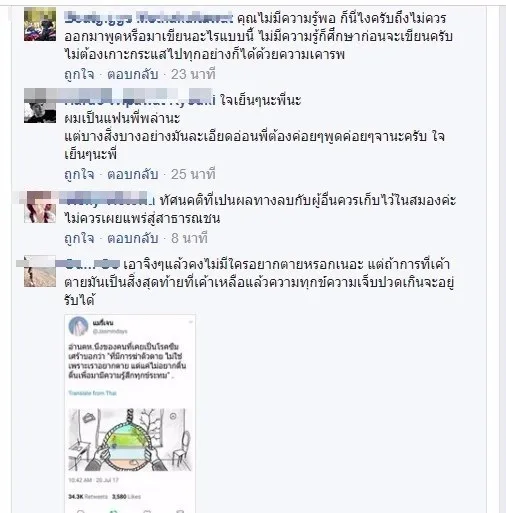Open avatar of the ทัศนคติ commenter
This screenshot has width=506, height=513.
[40, 207]
